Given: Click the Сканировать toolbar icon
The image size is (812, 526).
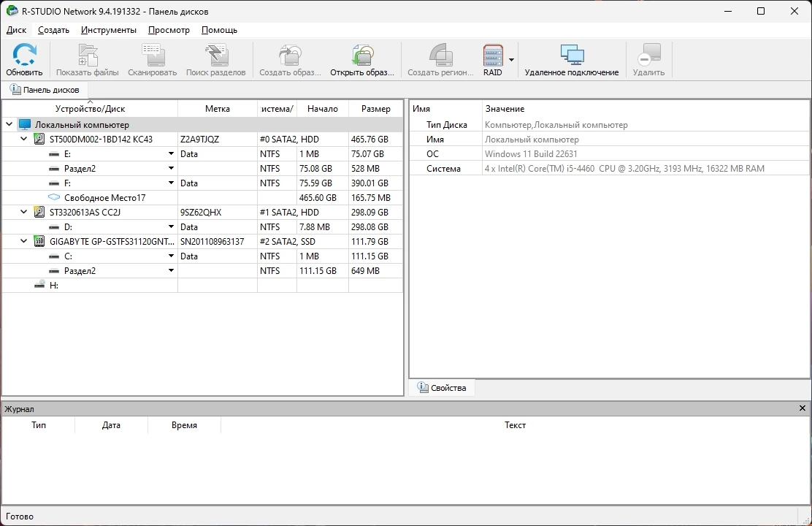Looking at the screenshot, I should [x=153, y=54].
